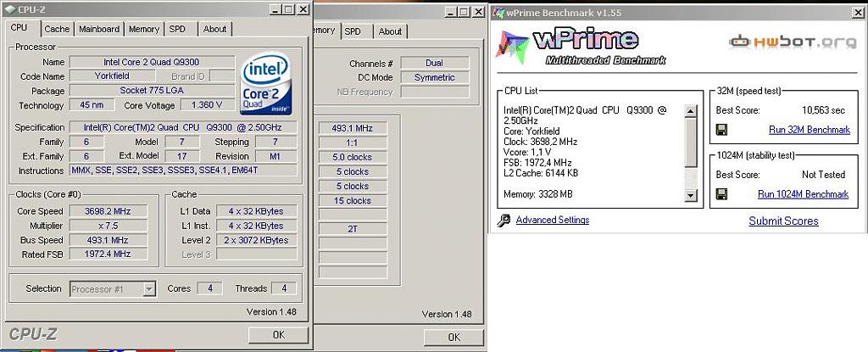
Task: Click Submit Scores link
Action: coord(783,221)
